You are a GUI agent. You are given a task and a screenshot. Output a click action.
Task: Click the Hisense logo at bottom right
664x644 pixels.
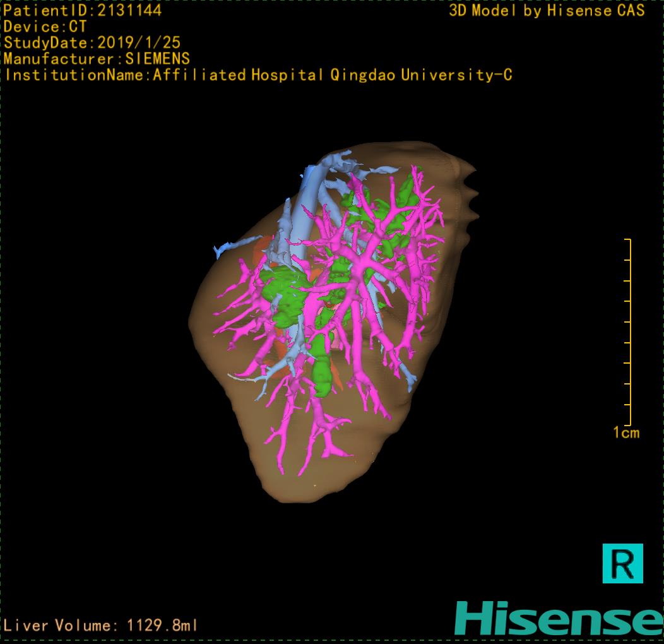[559, 617]
